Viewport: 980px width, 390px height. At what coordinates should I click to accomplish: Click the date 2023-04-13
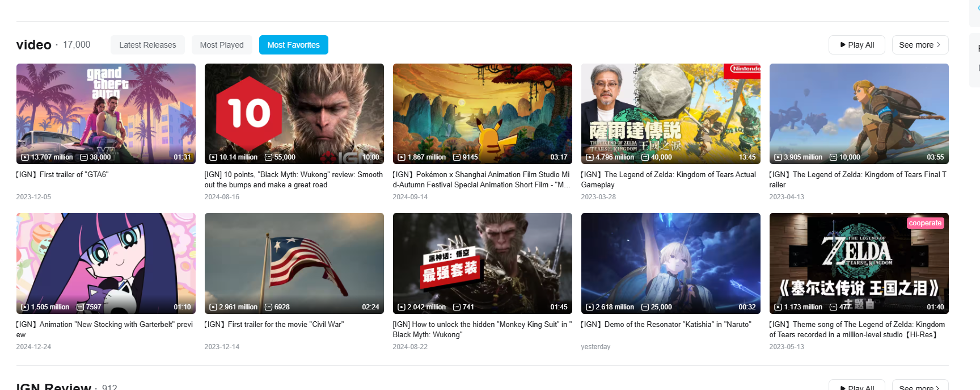click(x=787, y=197)
